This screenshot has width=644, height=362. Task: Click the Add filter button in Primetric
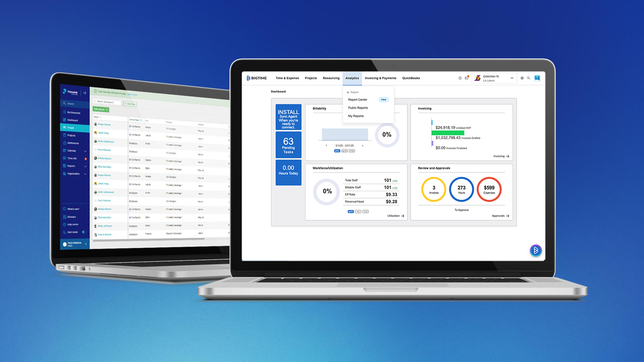[x=130, y=104]
